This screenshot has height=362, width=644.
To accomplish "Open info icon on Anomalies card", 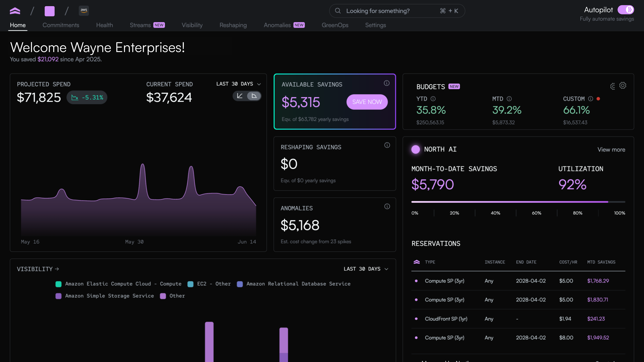I will [x=387, y=206].
